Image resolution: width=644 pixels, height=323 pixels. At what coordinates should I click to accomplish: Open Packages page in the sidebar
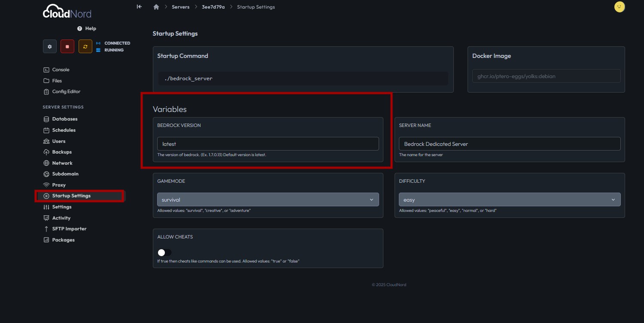(x=64, y=240)
